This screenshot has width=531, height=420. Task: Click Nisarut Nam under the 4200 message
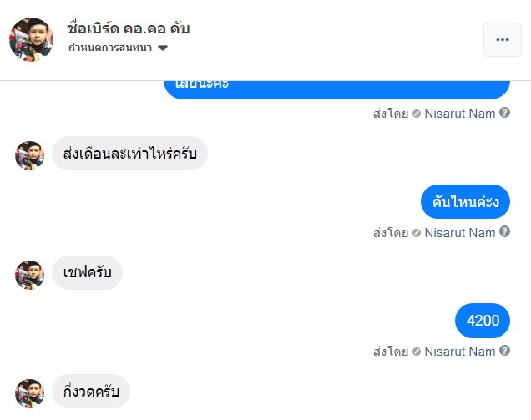(x=459, y=352)
